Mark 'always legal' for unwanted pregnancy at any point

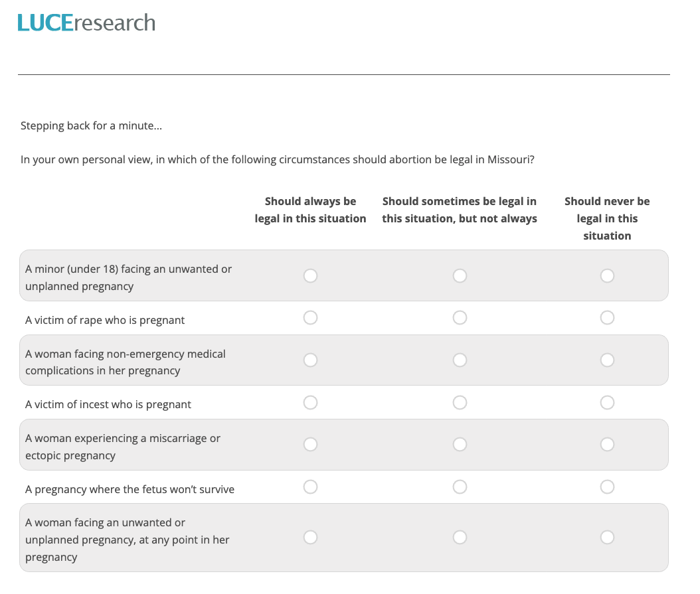tap(310, 538)
